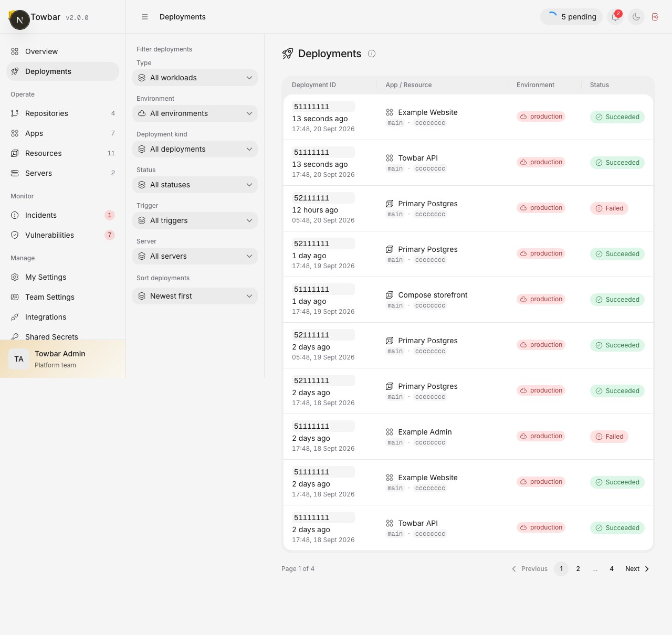Click 05:48, 20 Sept 2026 timestamp
Viewport: 672px width, 635px height.
pyautogui.click(x=323, y=220)
